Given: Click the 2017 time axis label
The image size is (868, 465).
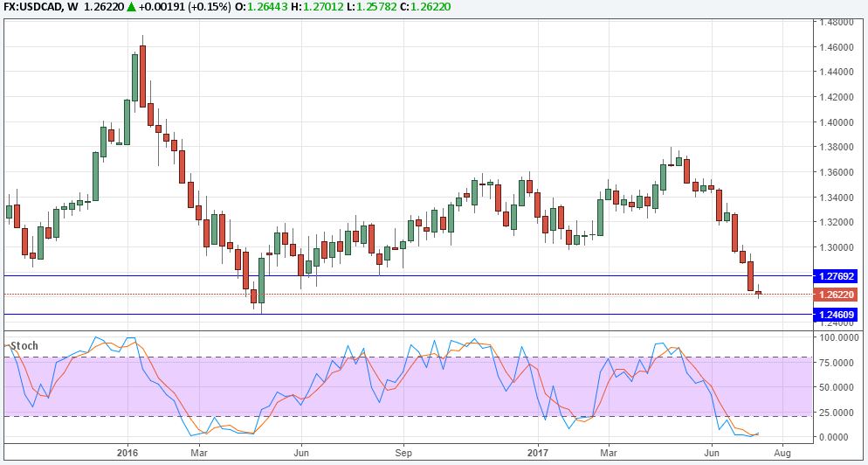Looking at the screenshot, I should point(538,452).
